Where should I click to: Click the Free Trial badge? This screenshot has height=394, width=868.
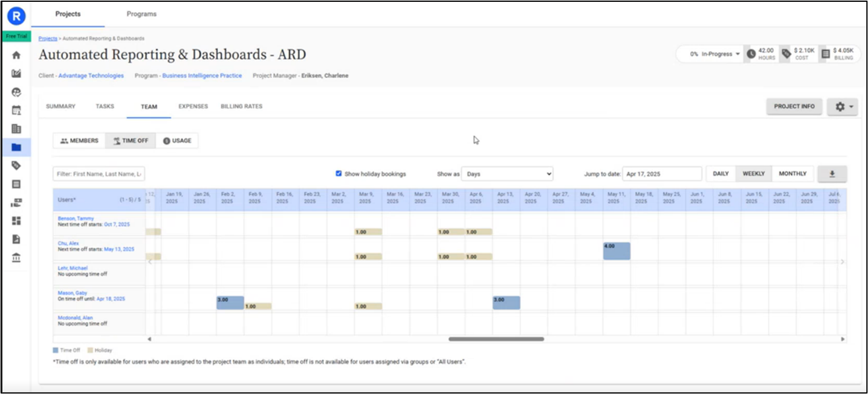[x=16, y=36]
